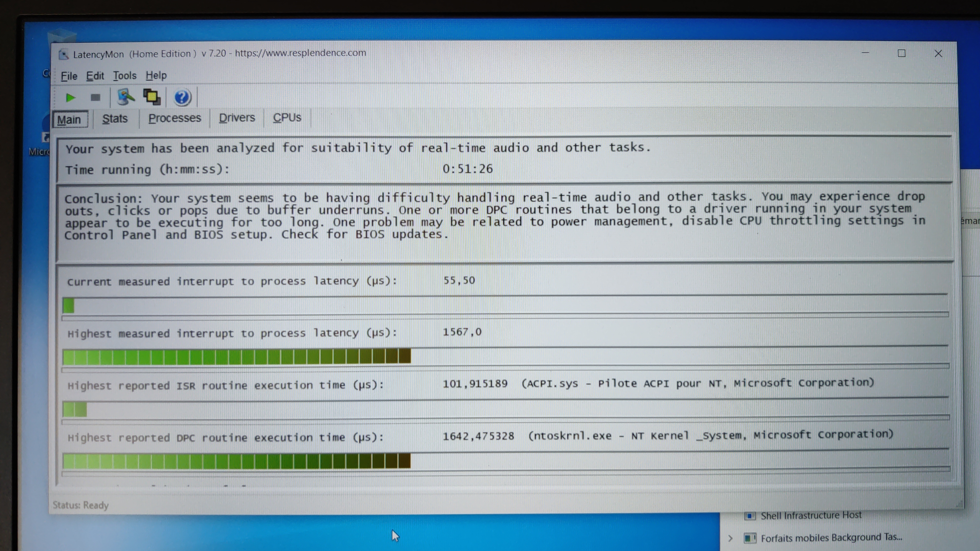Switch to the Processes tab
This screenshot has height=551, width=980.
(x=175, y=118)
